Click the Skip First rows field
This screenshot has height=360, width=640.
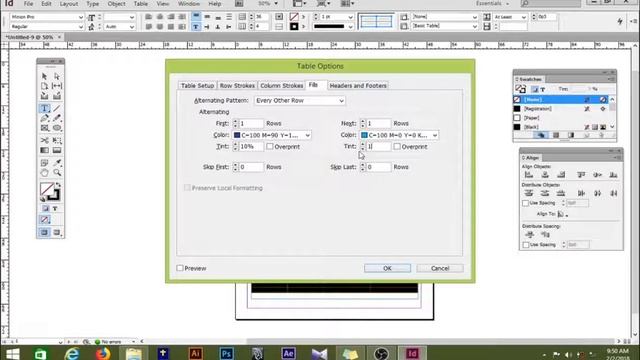pyautogui.click(x=251, y=167)
